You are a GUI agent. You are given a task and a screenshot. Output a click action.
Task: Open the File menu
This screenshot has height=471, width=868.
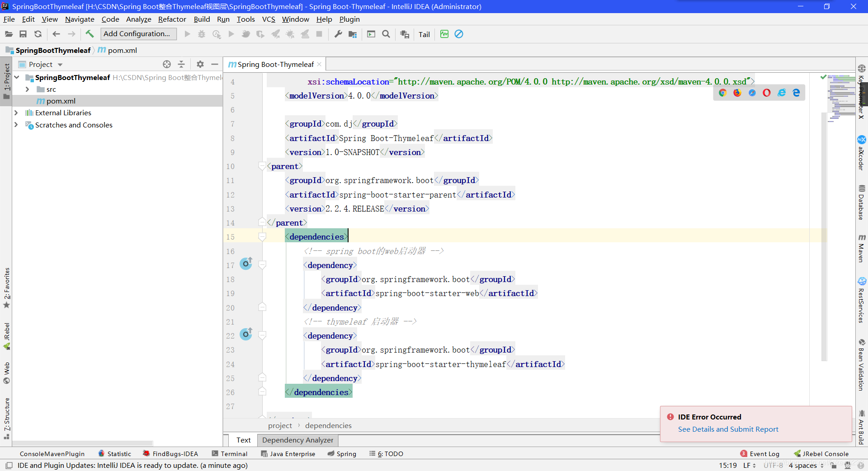(x=9, y=19)
